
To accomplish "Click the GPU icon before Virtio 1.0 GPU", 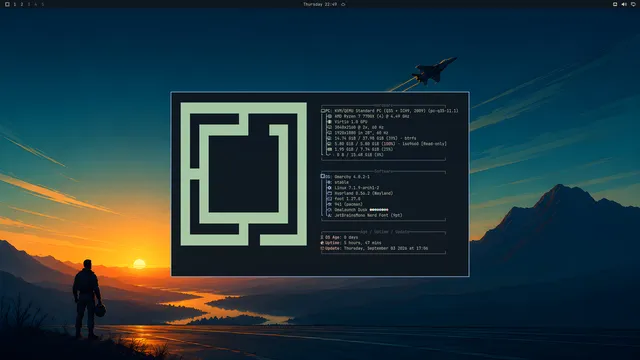I will (x=329, y=122).
